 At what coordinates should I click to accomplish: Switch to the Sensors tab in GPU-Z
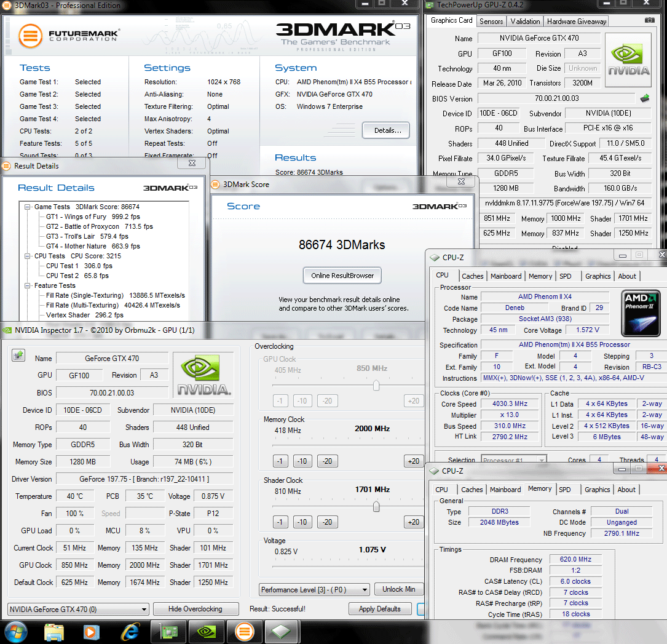[x=491, y=22]
